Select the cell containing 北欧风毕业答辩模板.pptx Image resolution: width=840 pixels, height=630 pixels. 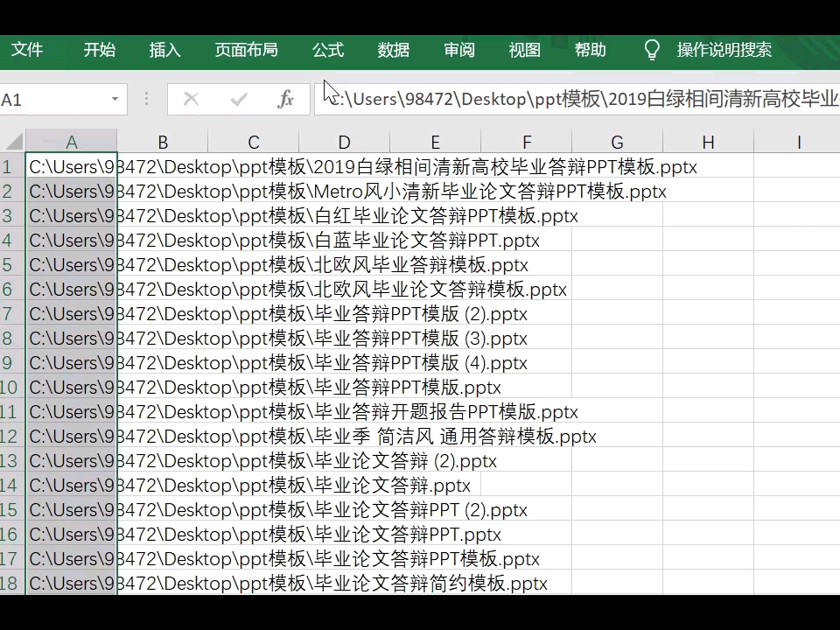(x=72, y=265)
